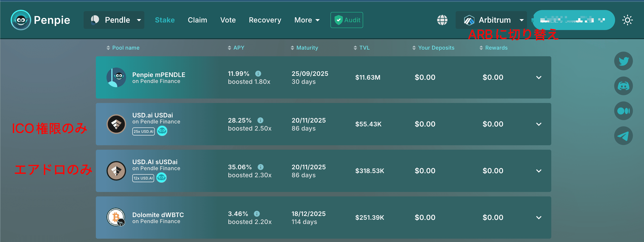644x242 pixels.
Task: Open the Pendle protocol dropdown
Action: point(114,20)
